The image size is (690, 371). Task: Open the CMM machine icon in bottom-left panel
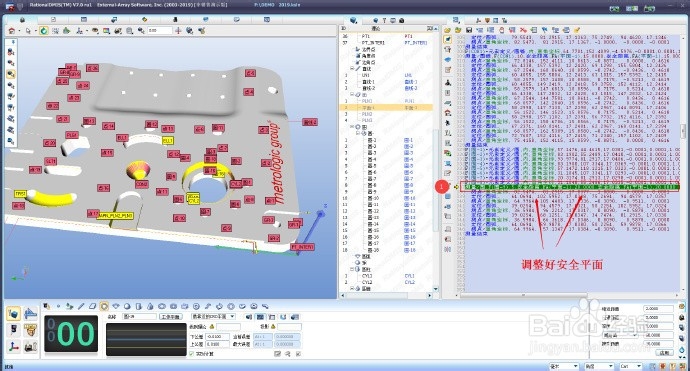point(30,346)
